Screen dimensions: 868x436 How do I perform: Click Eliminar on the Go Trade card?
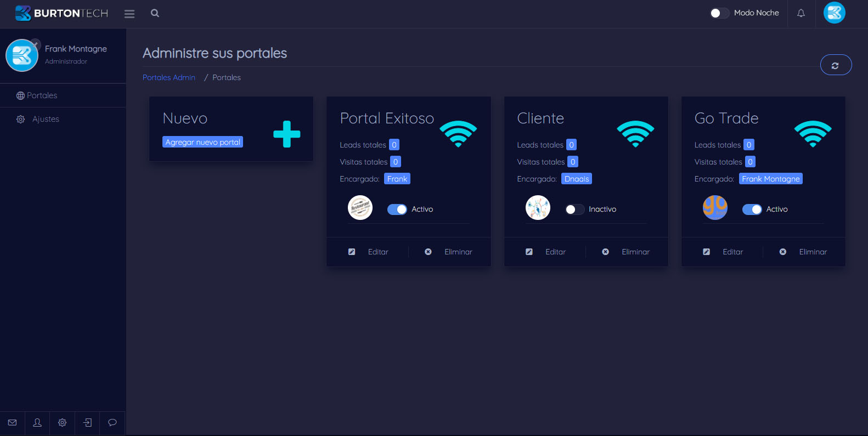(x=812, y=252)
